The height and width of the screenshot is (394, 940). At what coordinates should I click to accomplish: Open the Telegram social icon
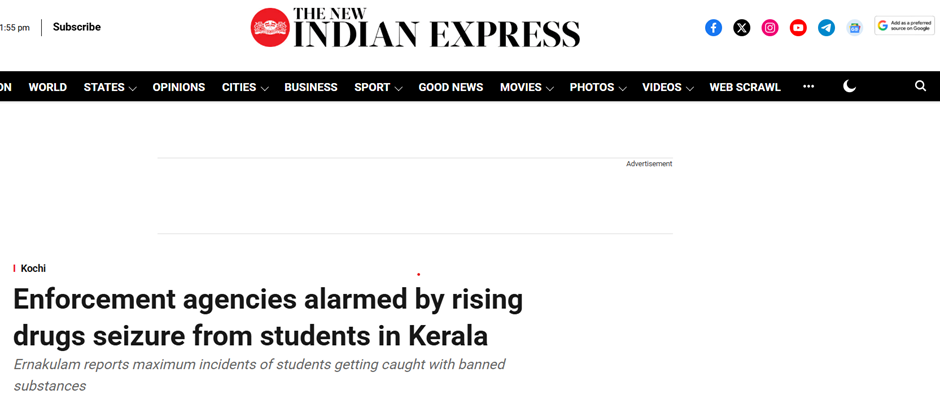click(826, 28)
